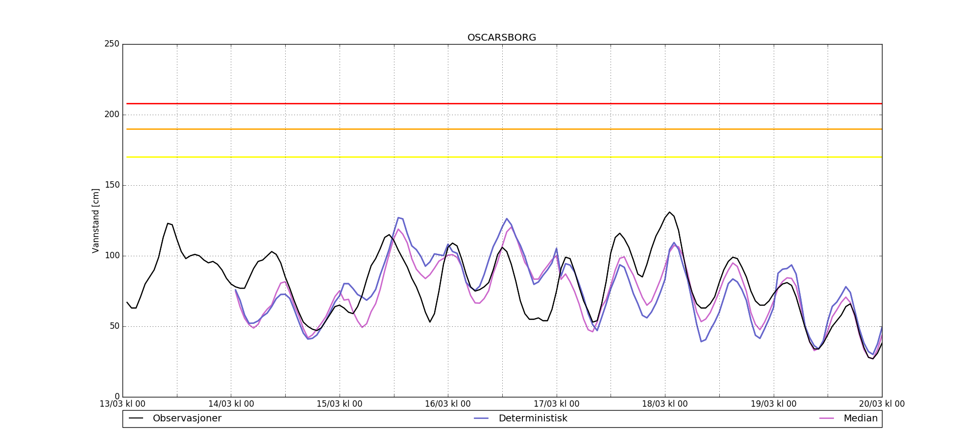
Task: Select the Median legend label
Action: click(860, 418)
